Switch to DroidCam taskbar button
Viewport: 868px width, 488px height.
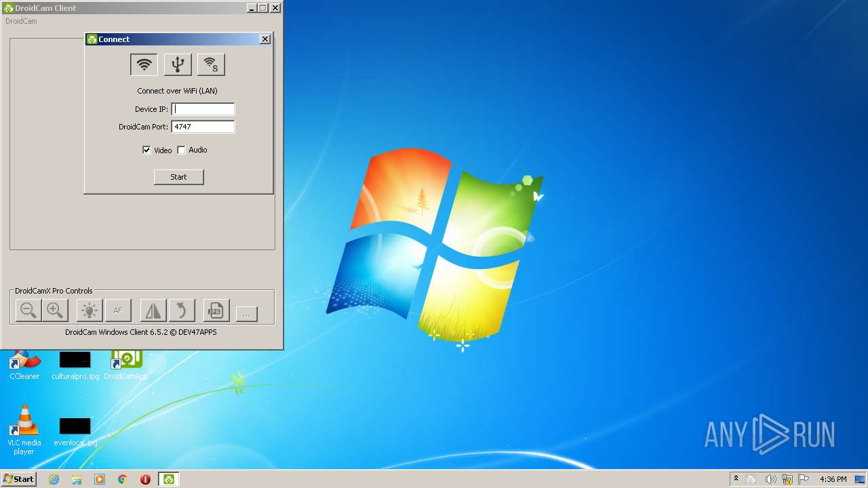168,479
